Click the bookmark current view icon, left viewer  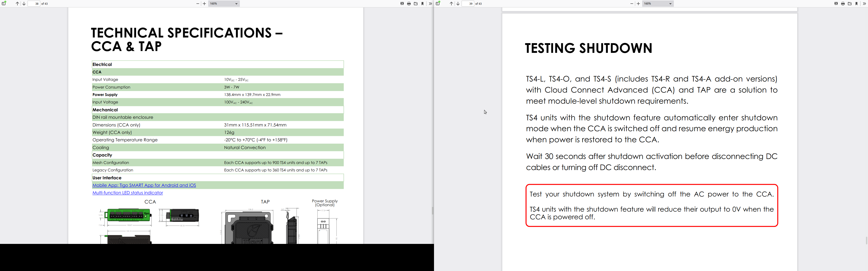pos(422,4)
